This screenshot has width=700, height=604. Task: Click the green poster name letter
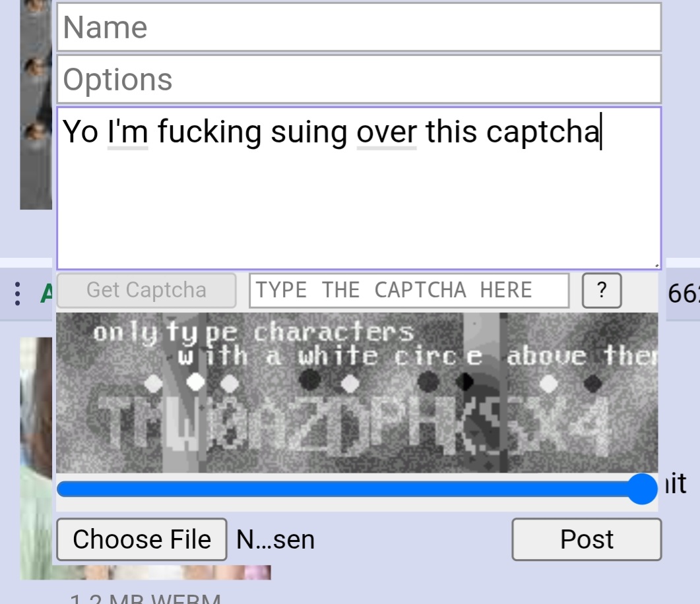pos(46,293)
